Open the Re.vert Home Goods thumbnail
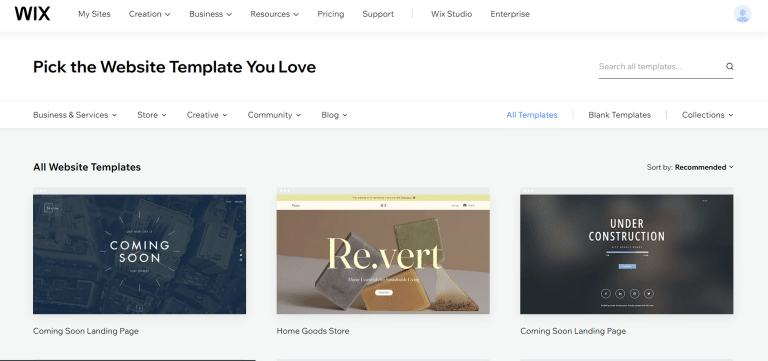This screenshot has width=768, height=361. 383,251
